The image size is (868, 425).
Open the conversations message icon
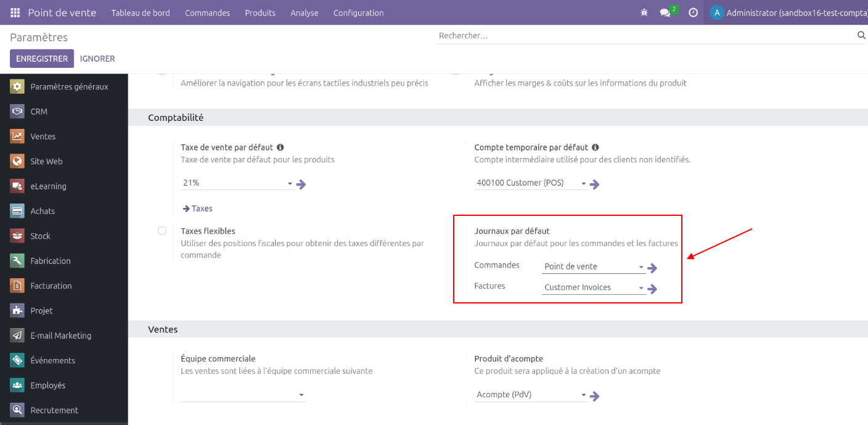665,12
